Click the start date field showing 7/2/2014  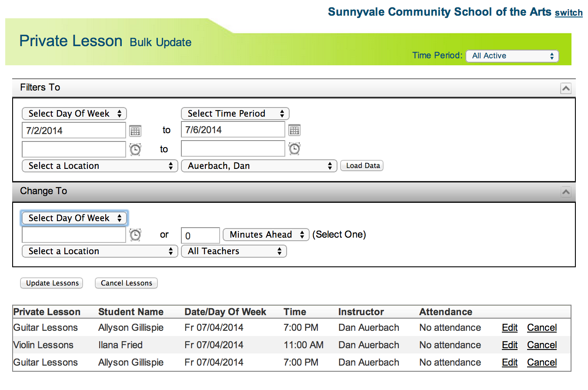73,130
